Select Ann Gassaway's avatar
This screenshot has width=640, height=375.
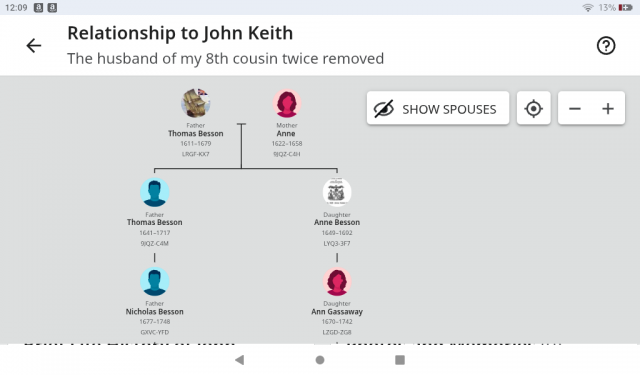tap(337, 282)
